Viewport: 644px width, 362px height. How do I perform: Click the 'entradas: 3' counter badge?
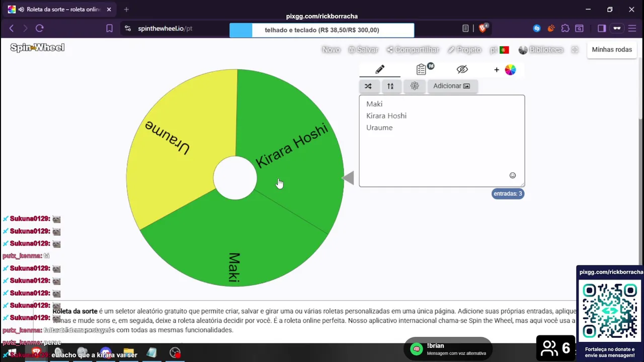508,194
